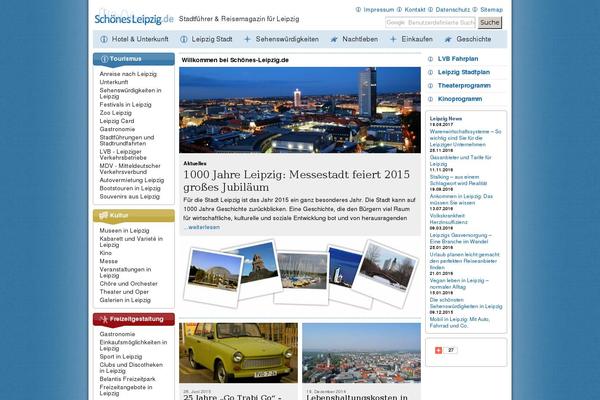Viewport: 600px width, 400px height.
Task: Open Geschichte menu item
Action: (474, 39)
